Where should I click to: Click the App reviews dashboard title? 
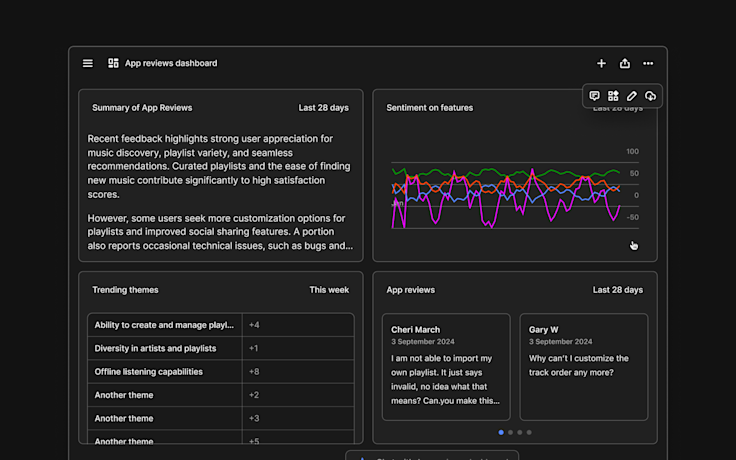tap(171, 63)
